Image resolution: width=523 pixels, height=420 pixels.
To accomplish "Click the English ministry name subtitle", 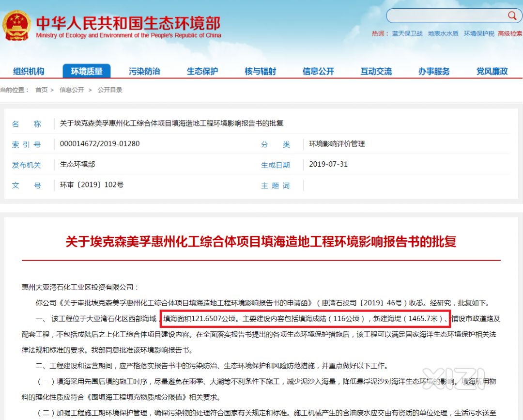I will tap(128, 35).
